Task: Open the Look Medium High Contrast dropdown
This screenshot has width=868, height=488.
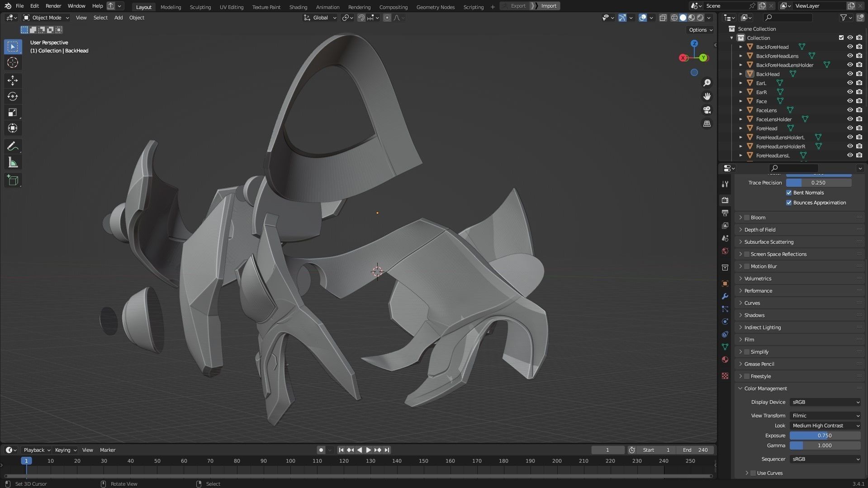Action: 825,426
